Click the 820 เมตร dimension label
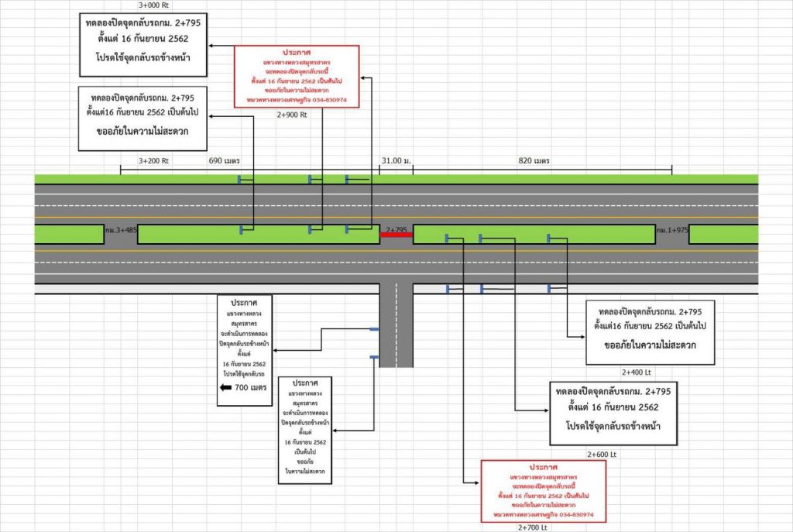The height and width of the screenshot is (532, 793). coord(534,161)
